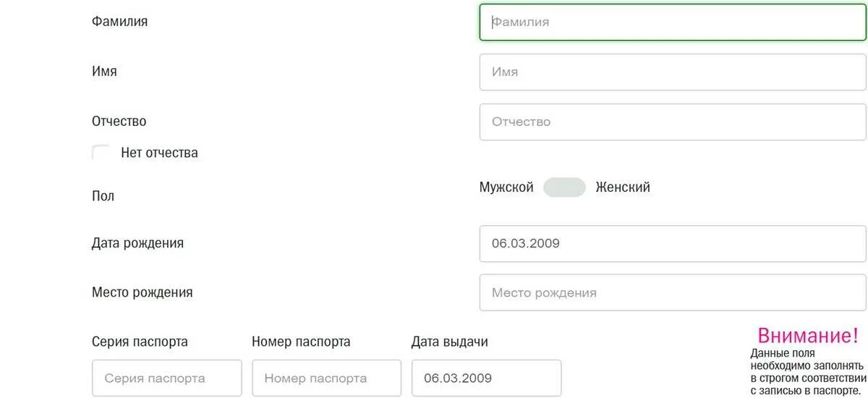
Task: Toggle the gender switch between Мужской and Женский
Action: click(564, 187)
